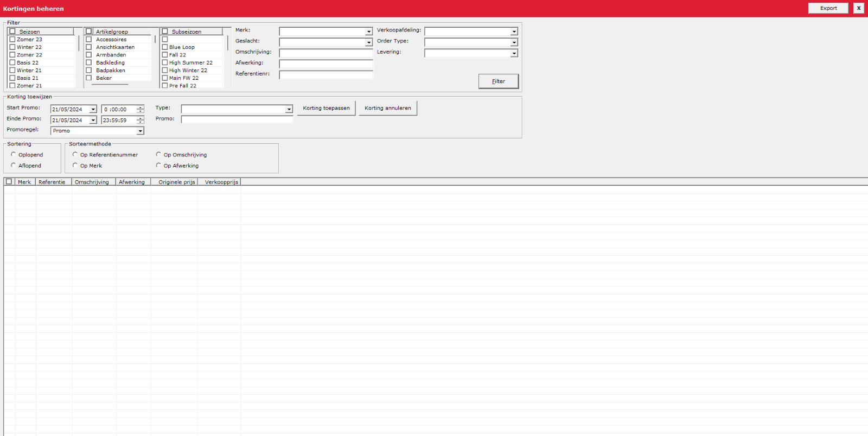The height and width of the screenshot is (436, 868).
Task: Tick the Main FW 22 subseason checkbox
Action: click(x=165, y=78)
